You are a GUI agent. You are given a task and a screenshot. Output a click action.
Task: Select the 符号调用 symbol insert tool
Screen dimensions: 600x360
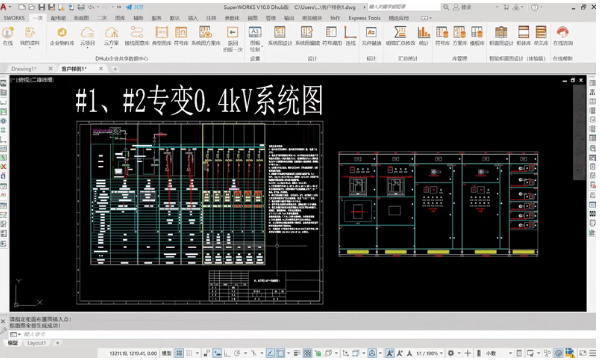(332, 36)
